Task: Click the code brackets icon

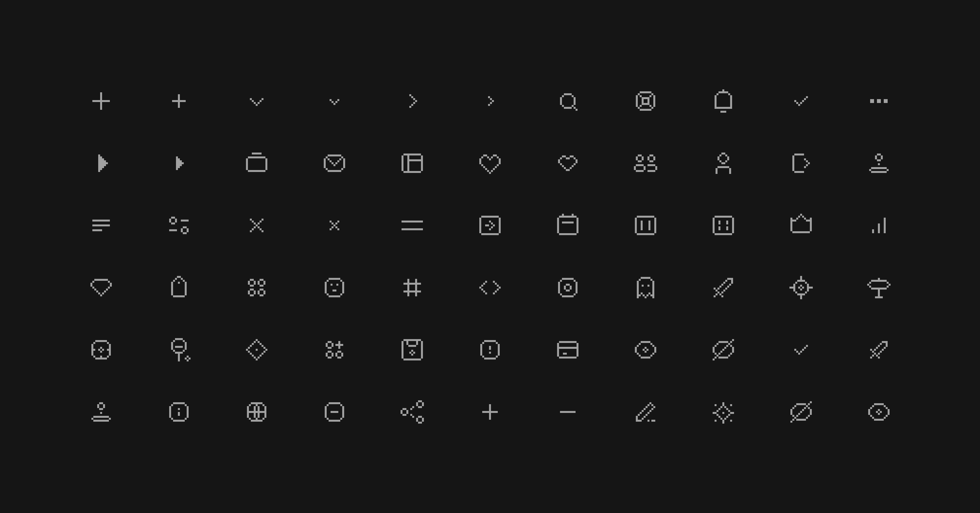Action: 490,288
